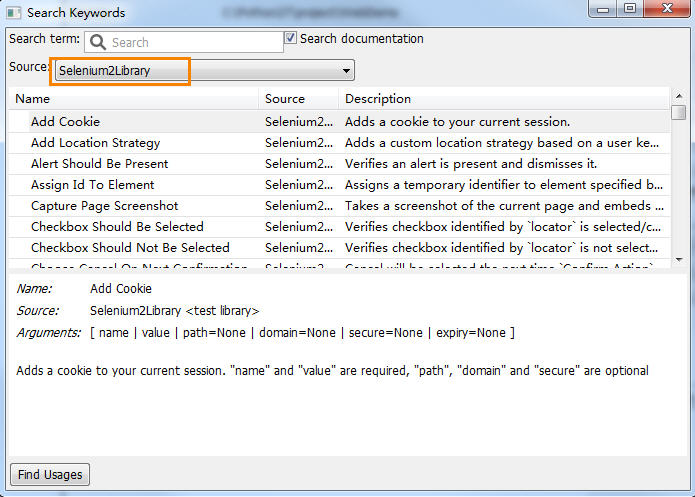Toggle the Search documentation checkbox
The image size is (695, 497).
pos(290,38)
